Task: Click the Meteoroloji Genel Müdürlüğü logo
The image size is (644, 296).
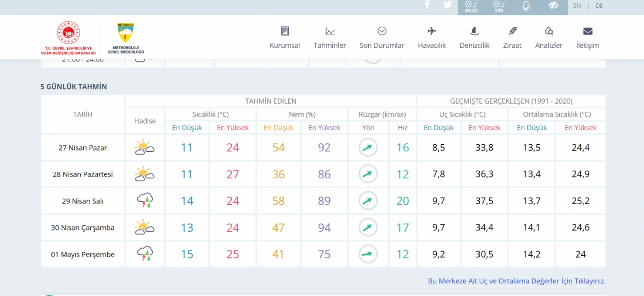Action: point(126,37)
